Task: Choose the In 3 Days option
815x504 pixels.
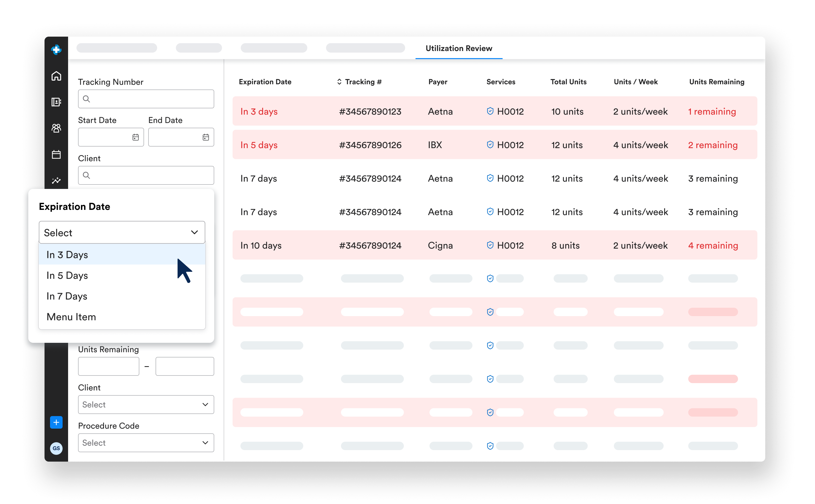Action: tap(67, 255)
